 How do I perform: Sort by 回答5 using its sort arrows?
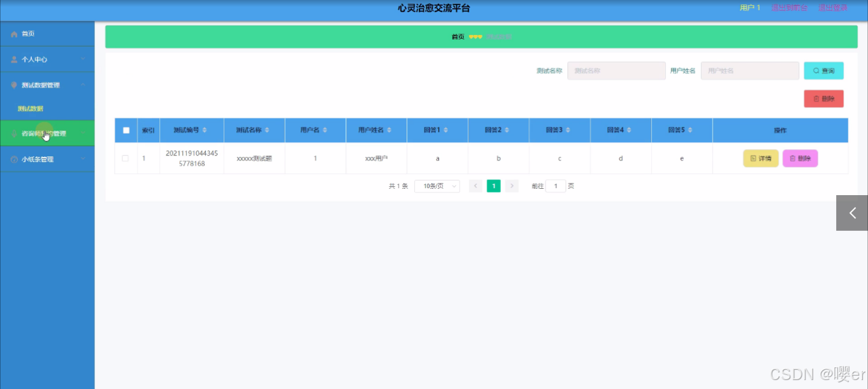click(691, 130)
